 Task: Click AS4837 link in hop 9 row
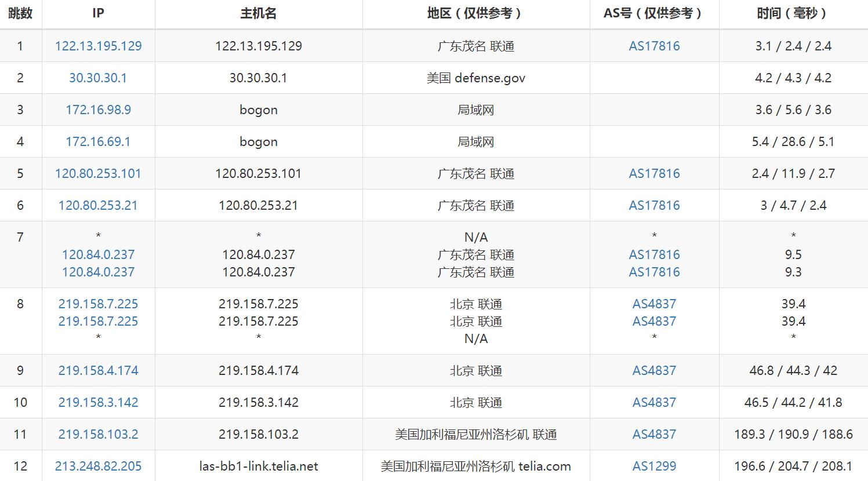654,371
